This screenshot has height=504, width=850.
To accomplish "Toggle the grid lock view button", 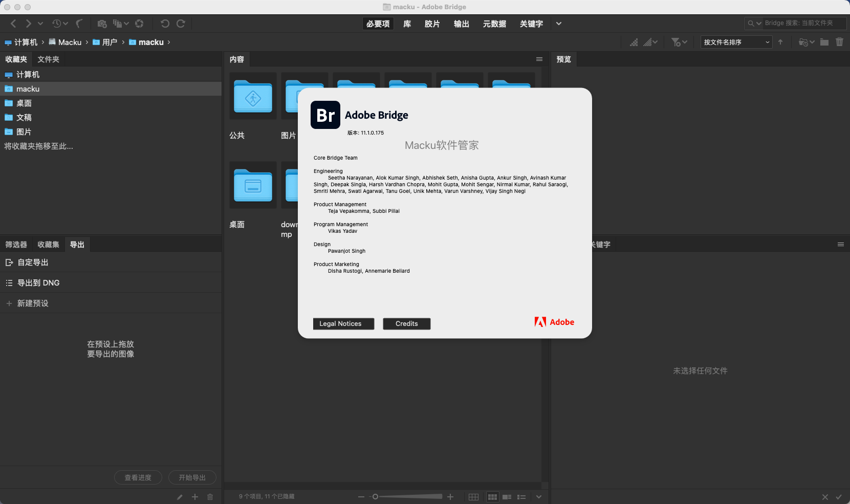I will [473, 497].
